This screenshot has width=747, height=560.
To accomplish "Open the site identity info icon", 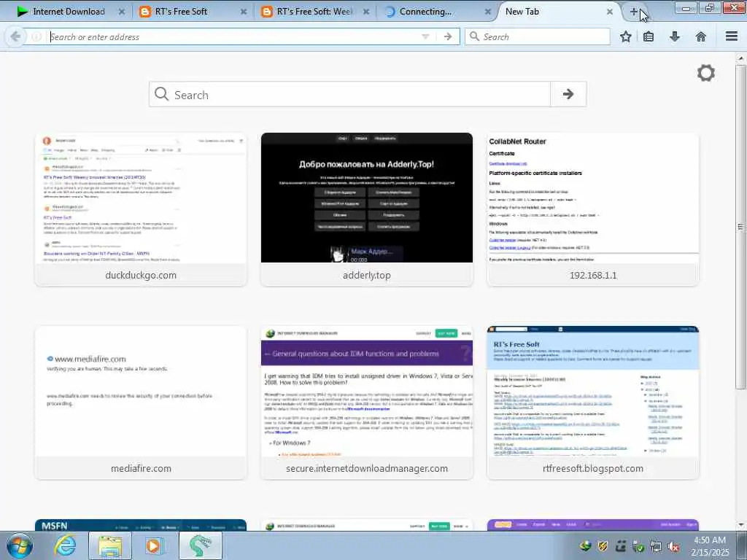I will (36, 36).
